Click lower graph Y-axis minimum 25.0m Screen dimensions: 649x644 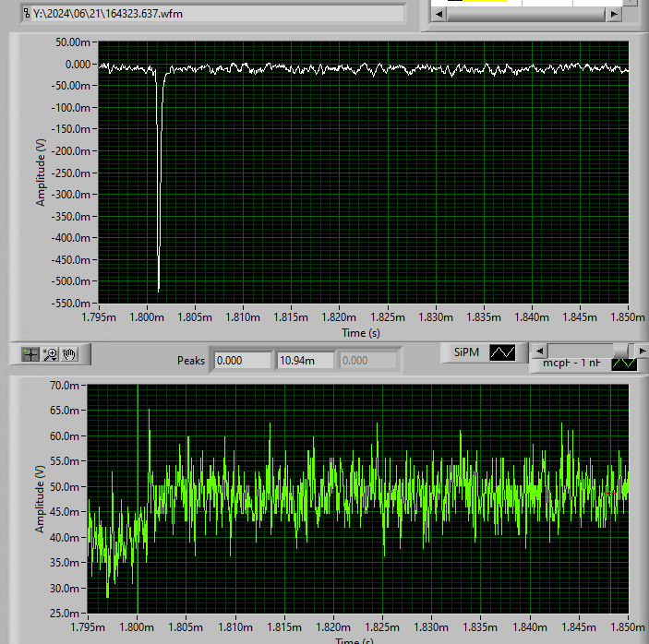point(64,613)
